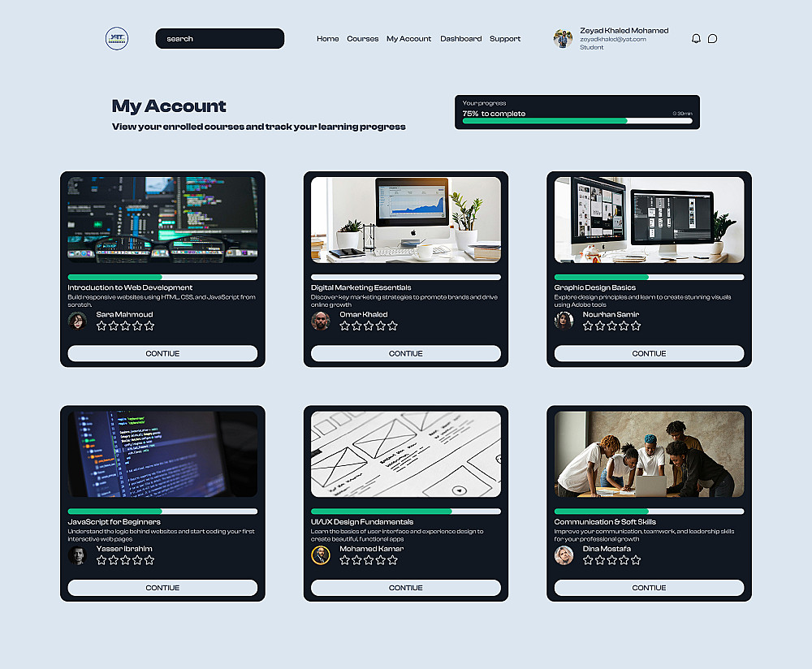Image resolution: width=812 pixels, height=669 pixels.
Task: Click Dina Mostafa instructor avatar
Action: pos(564,555)
